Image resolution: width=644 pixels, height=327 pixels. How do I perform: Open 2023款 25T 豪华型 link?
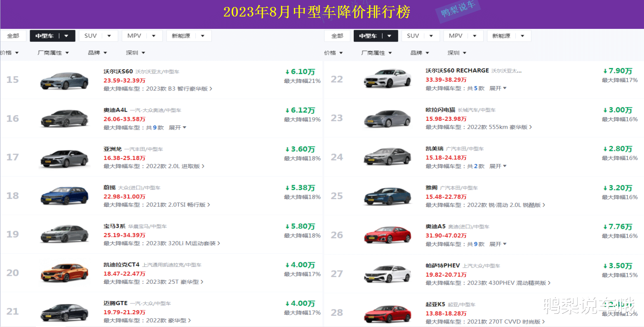[175, 282]
